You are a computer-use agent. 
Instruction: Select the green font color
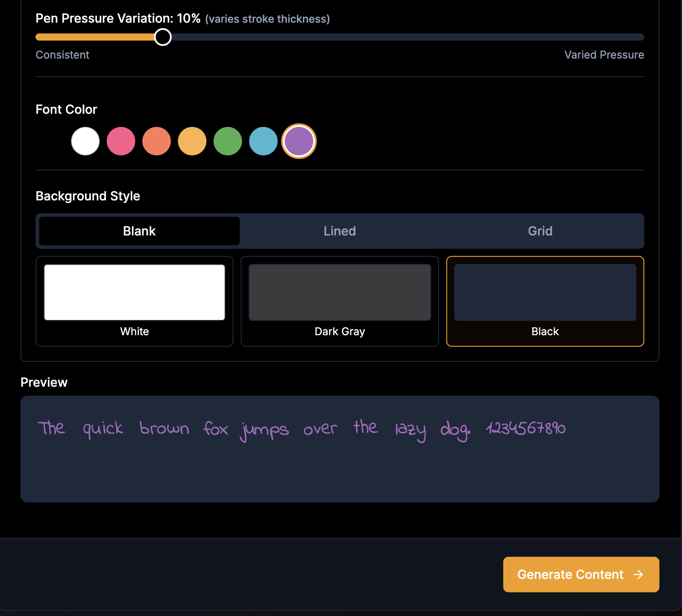(x=228, y=141)
